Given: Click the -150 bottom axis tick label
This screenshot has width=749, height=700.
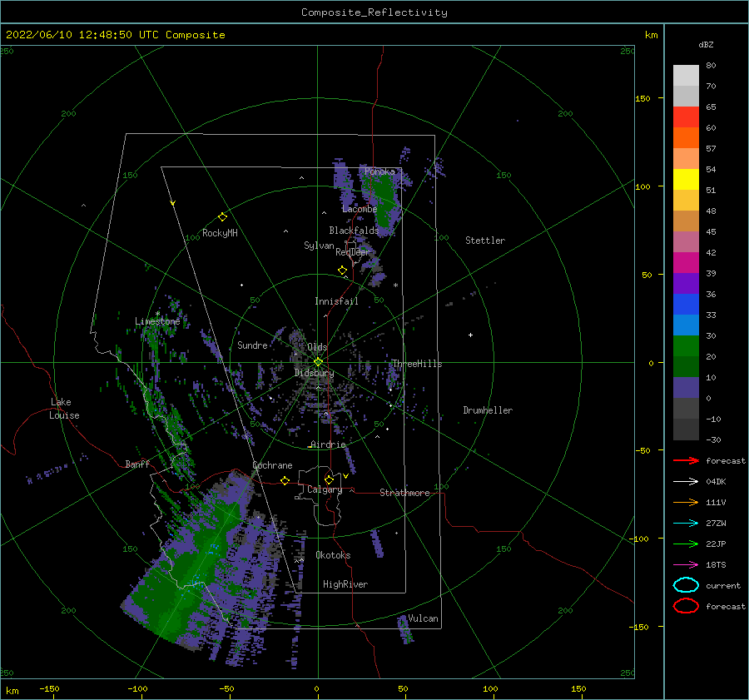Looking at the screenshot, I should click(49, 688).
